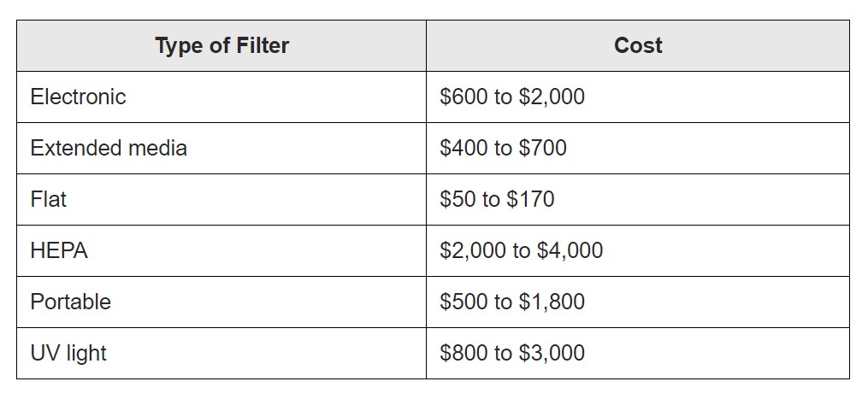Select the HEPA filter cell

click(x=221, y=250)
